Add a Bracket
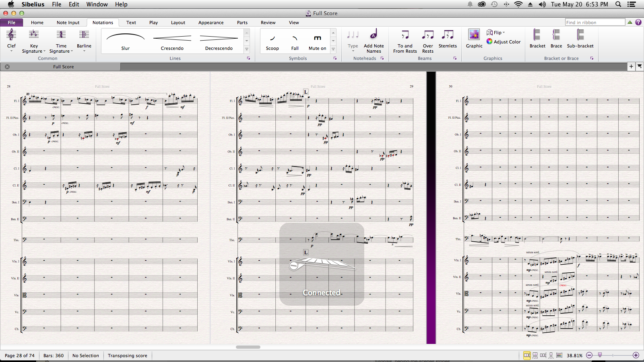 point(537,39)
